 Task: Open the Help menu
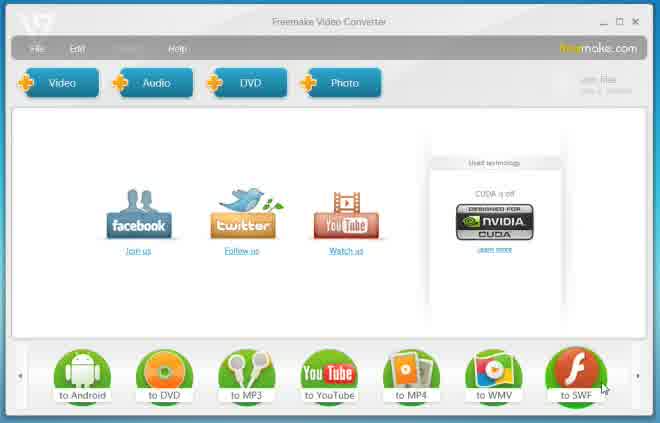(177, 49)
